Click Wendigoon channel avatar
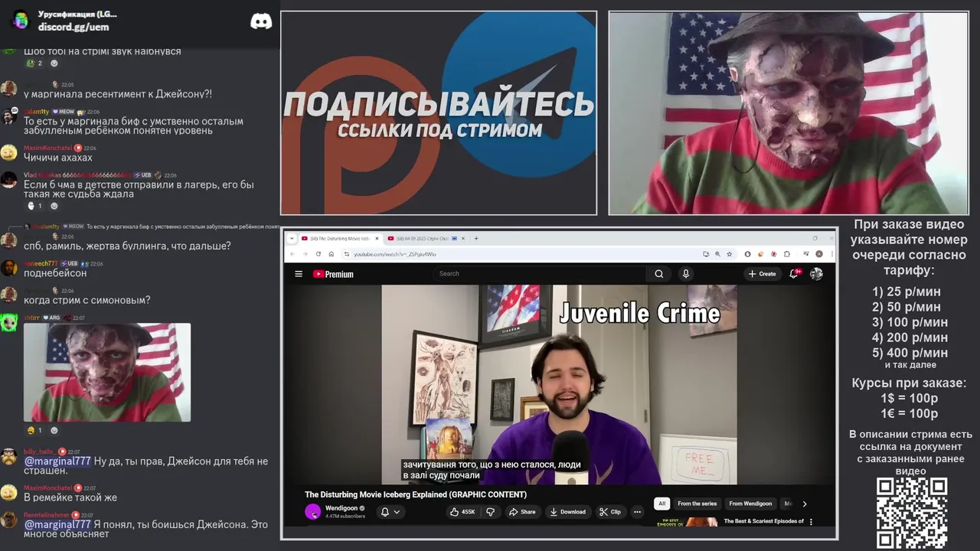Screen dimensions: 980x551 coord(312,512)
